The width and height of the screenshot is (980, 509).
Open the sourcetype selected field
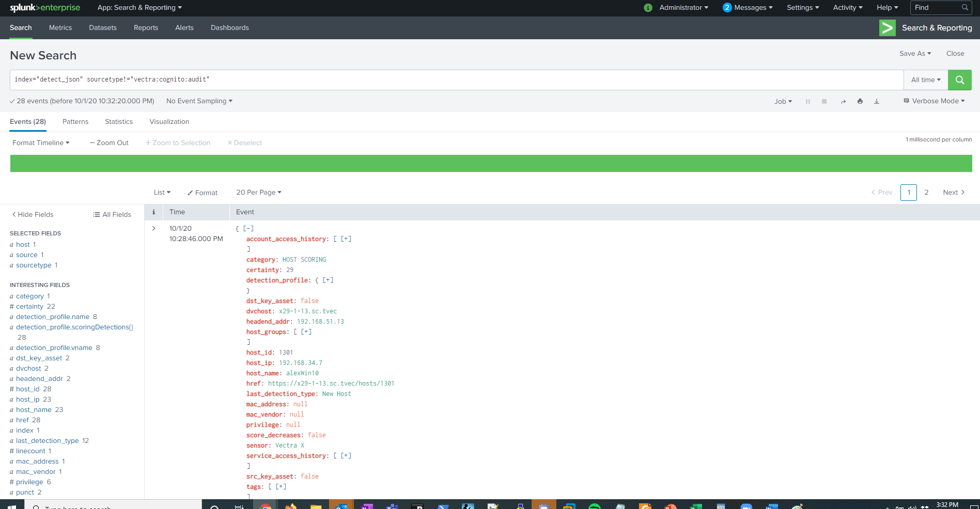coord(34,265)
